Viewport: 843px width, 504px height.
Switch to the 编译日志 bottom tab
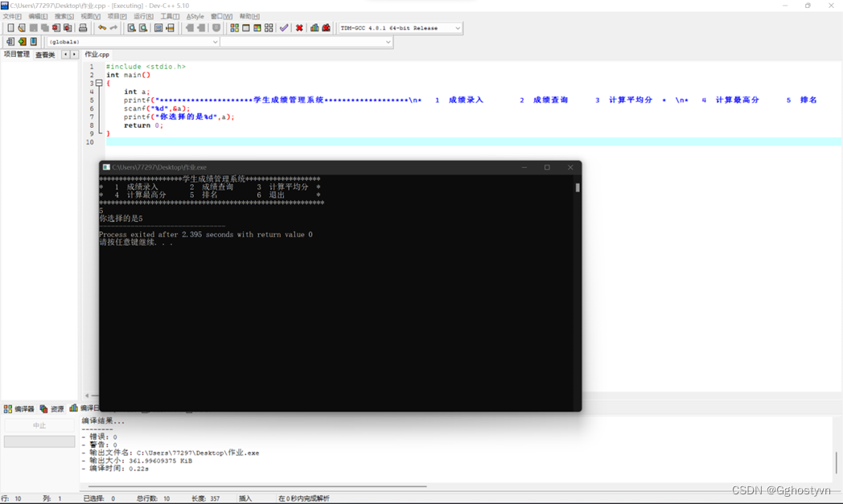pyautogui.click(x=84, y=408)
